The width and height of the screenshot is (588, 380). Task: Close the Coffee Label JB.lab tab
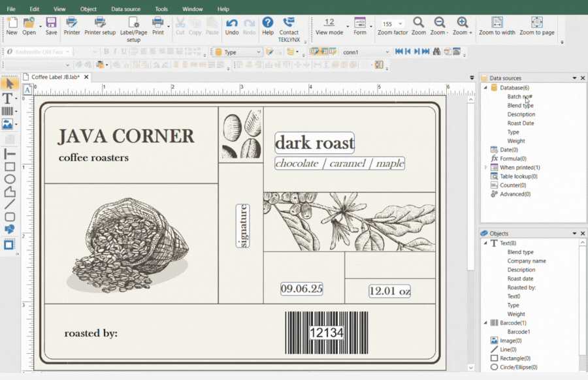coord(86,77)
